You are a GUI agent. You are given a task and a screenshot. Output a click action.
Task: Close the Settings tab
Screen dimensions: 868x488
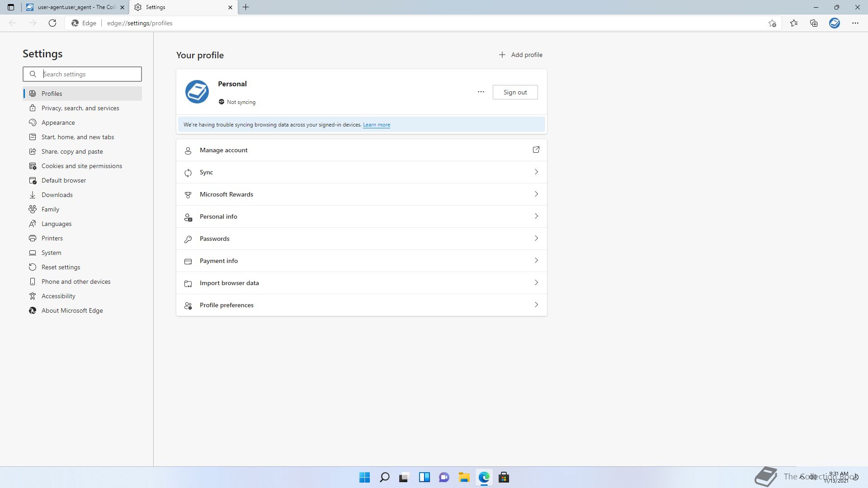[x=230, y=7]
